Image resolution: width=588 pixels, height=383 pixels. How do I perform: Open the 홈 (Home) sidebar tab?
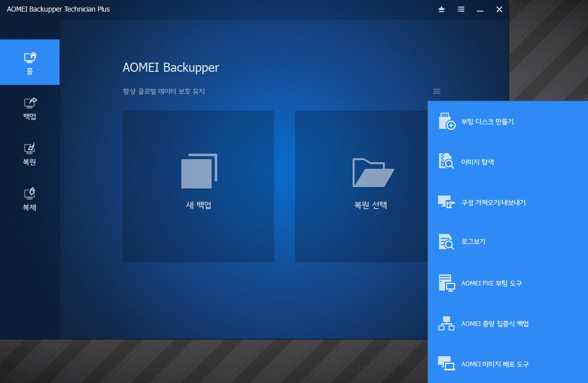click(30, 62)
